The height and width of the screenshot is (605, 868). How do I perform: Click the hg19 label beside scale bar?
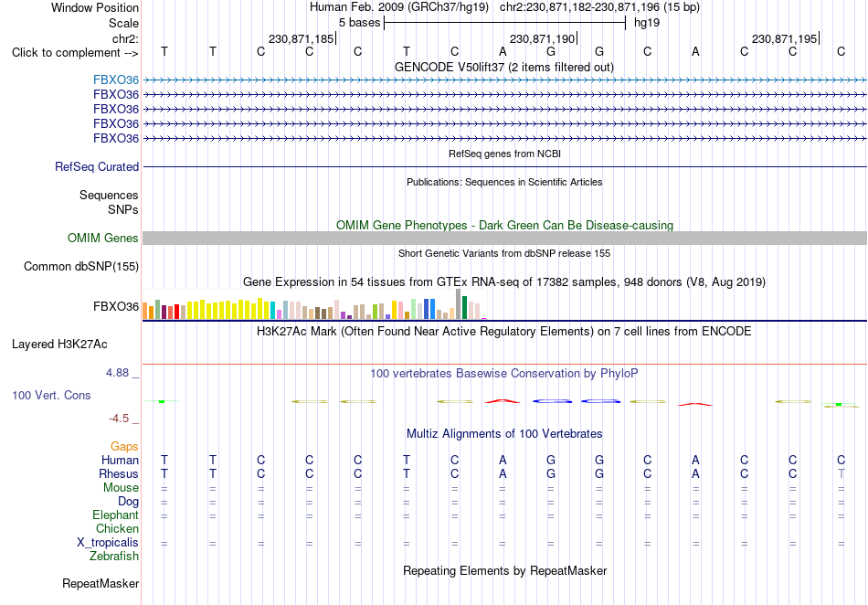coord(647,23)
